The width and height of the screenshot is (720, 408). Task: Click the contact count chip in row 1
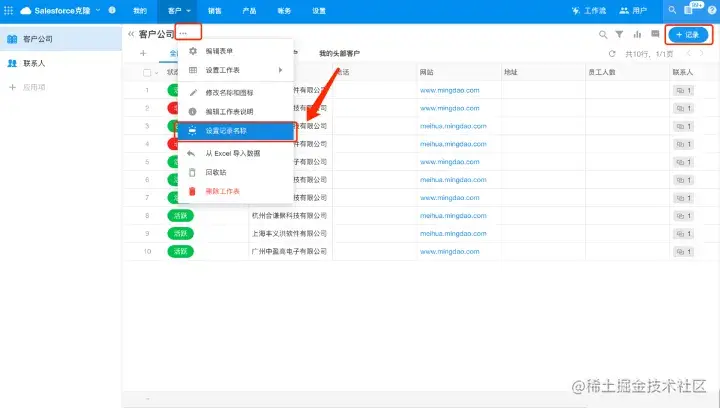[684, 91]
